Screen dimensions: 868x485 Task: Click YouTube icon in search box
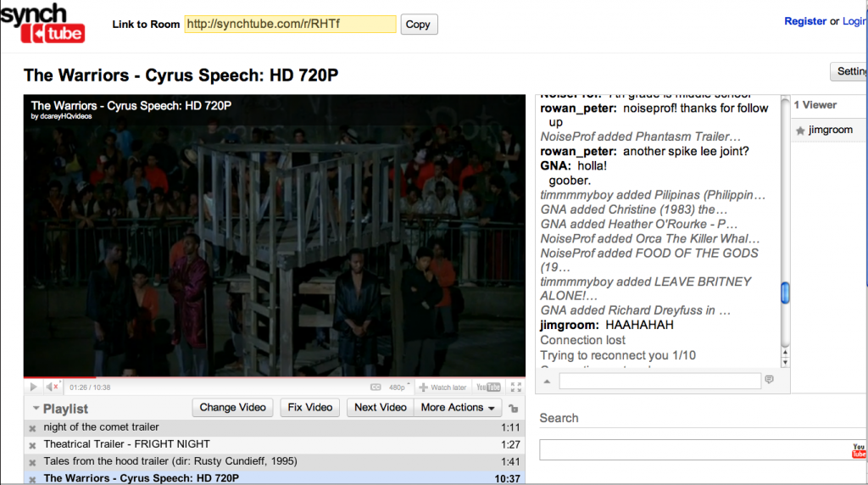859,450
